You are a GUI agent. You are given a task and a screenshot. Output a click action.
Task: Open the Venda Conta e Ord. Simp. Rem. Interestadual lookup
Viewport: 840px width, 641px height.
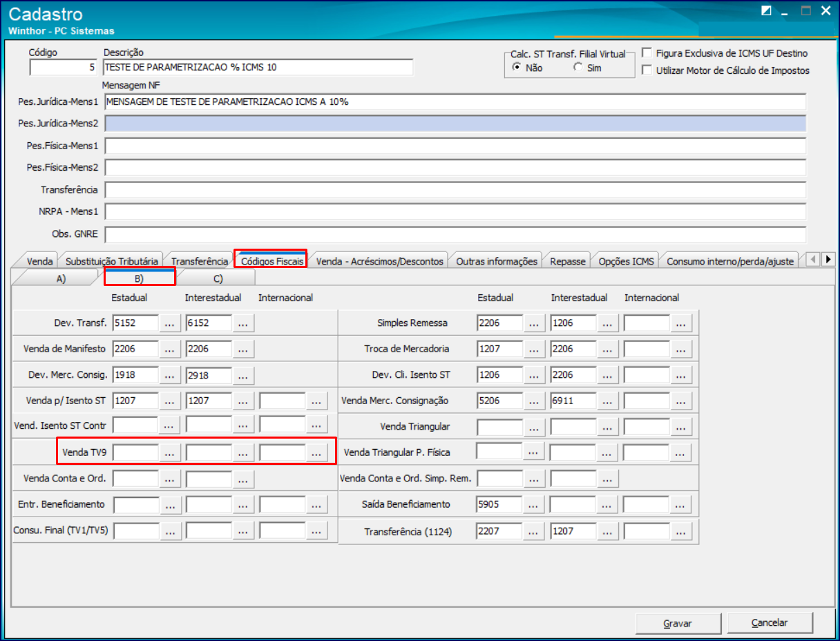pos(607,478)
